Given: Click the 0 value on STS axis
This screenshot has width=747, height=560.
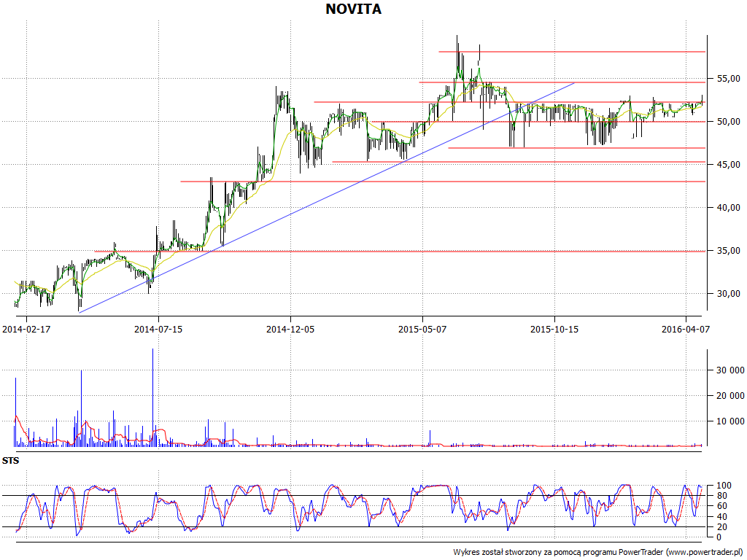Looking at the screenshot, I should [x=719, y=537].
